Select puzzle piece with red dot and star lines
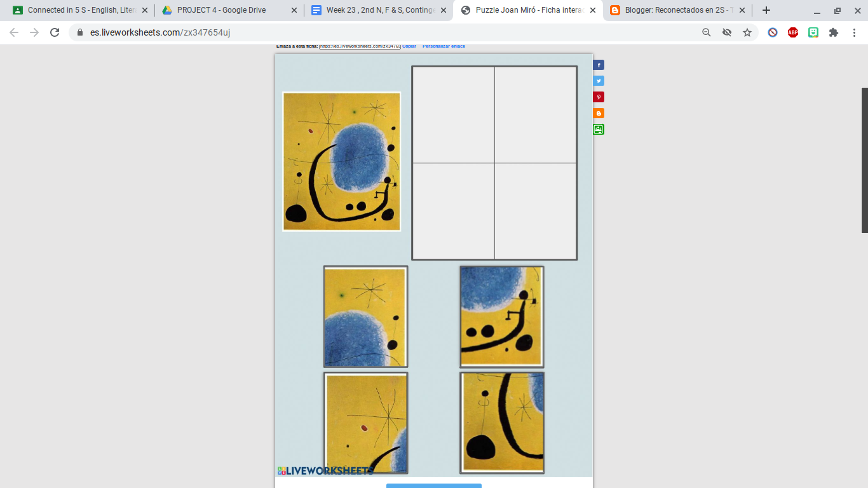868x488 pixels. (365, 423)
